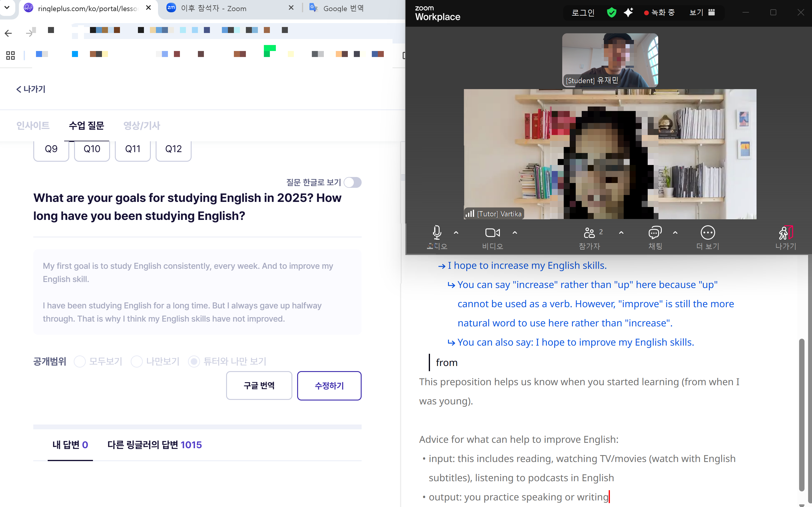Mute the Zoom microphone icon
This screenshot has height=507, width=812.
point(437,232)
